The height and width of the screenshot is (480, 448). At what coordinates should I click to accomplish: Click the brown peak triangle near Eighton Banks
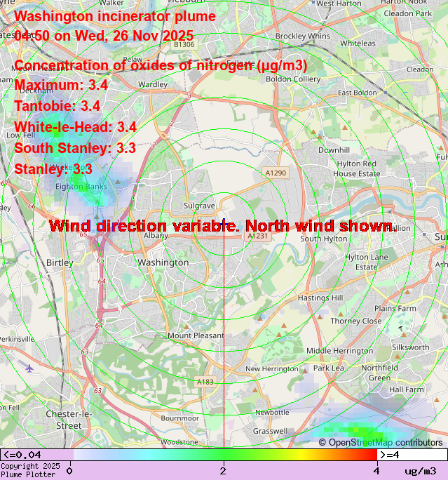click(118, 182)
